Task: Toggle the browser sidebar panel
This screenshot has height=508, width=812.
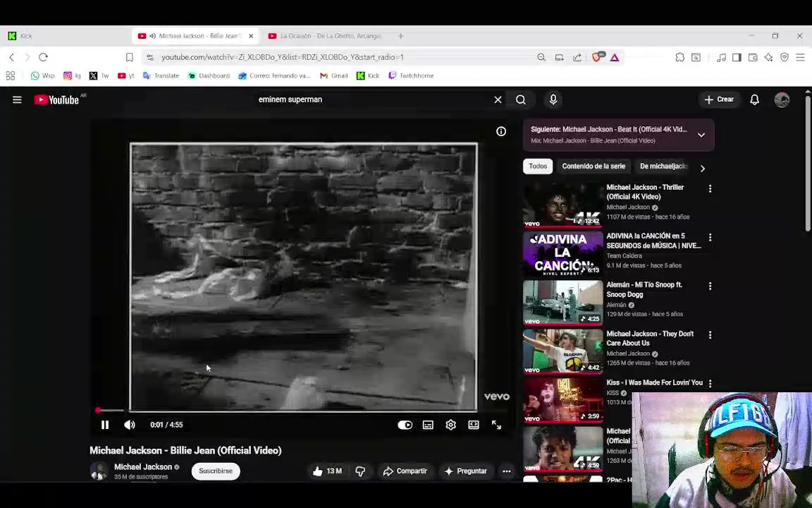Action: click(x=737, y=57)
